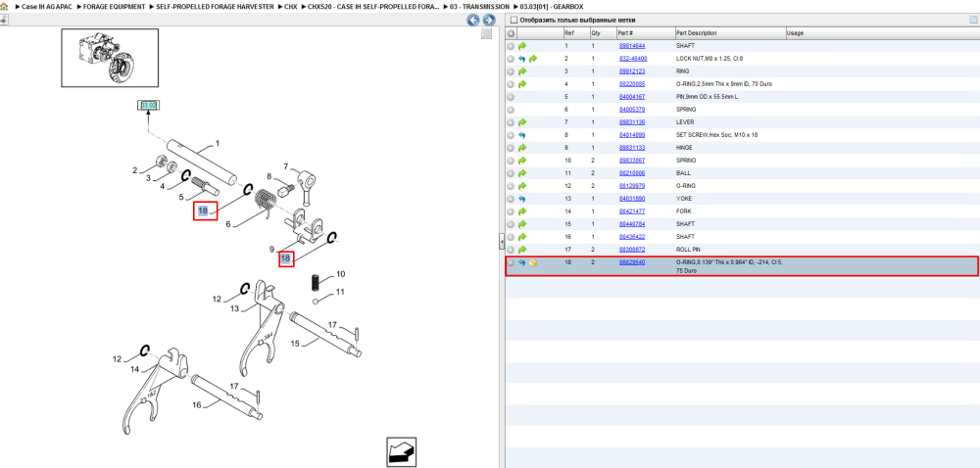
Task: Click the green arrow icon for LEVER row
Action: 522,122
